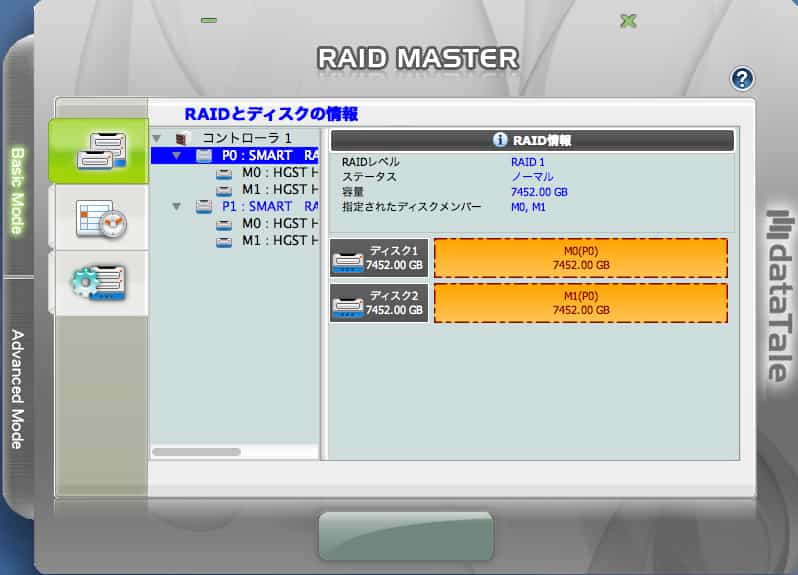The width and height of the screenshot is (798, 575).
Task: Click the M0, M1 disk member value
Action: tap(528, 207)
